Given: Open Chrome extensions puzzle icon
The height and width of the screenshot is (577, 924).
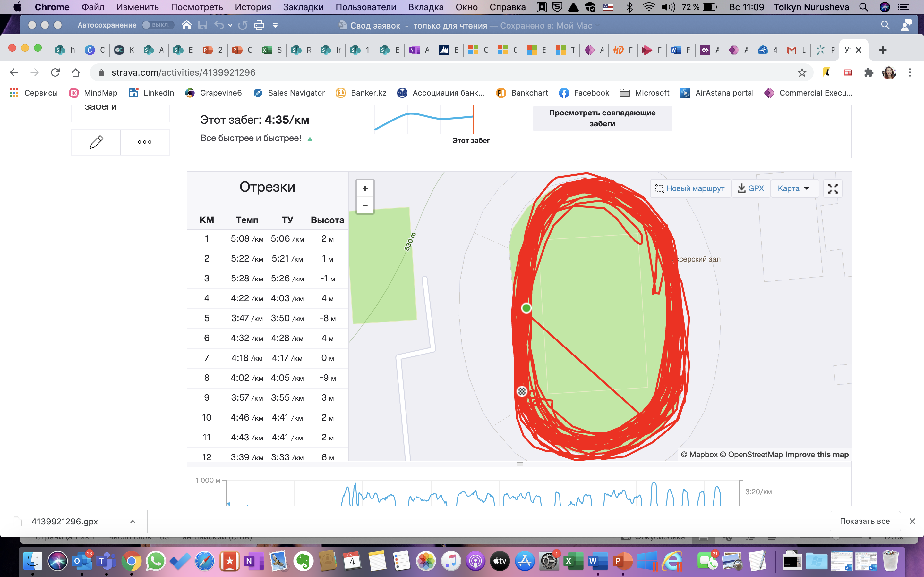Looking at the screenshot, I should click(868, 72).
